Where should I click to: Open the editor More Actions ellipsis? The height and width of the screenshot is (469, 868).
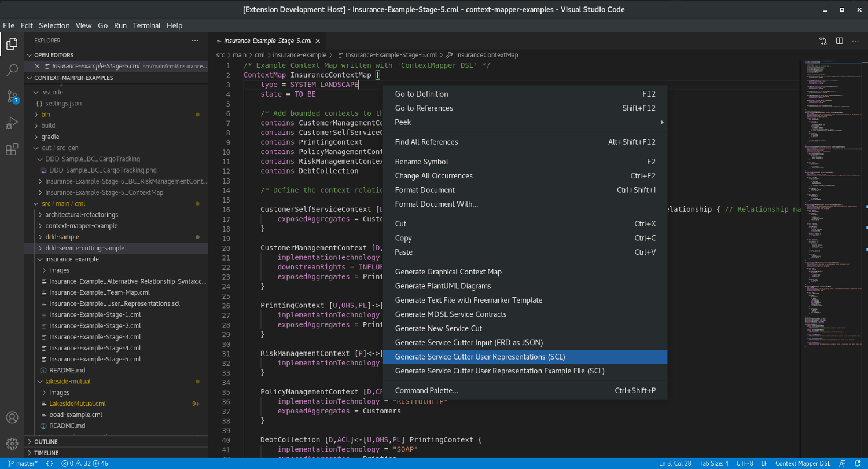tap(856, 41)
